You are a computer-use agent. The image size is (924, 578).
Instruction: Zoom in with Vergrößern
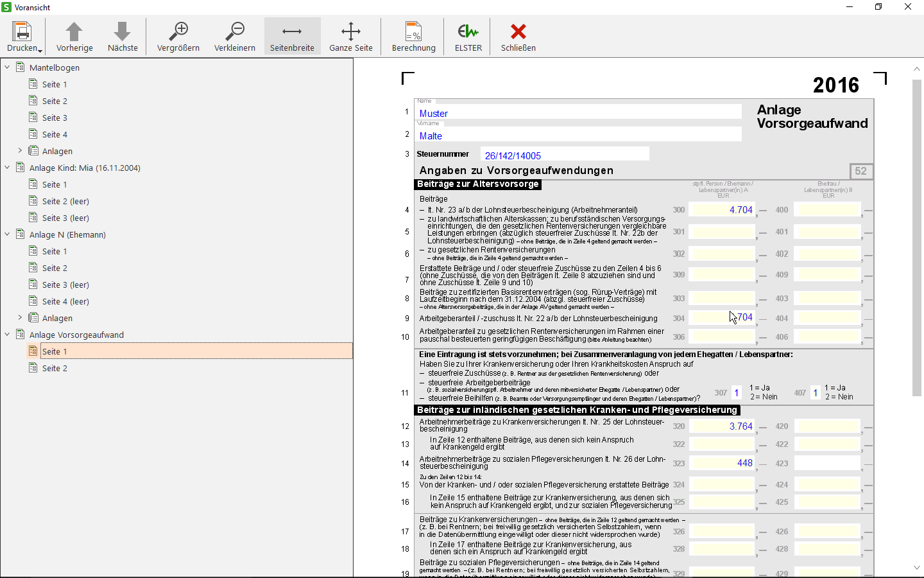coord(178,36)
